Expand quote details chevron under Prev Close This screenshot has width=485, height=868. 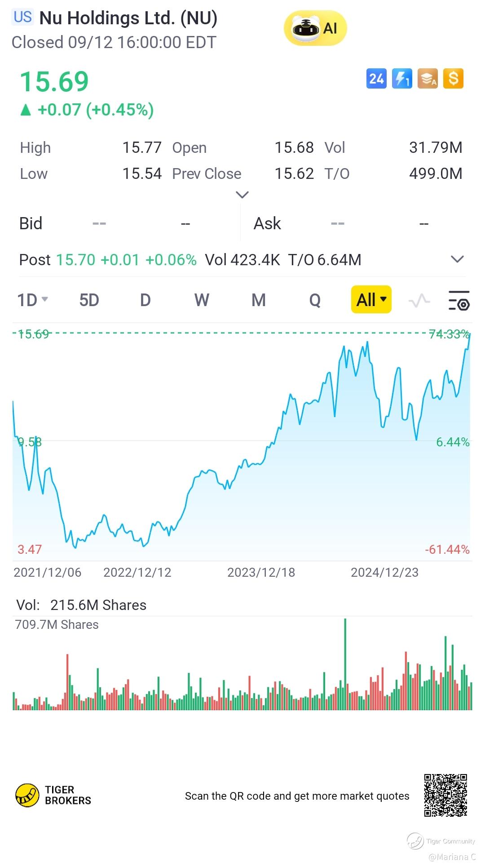pyautogui.click(x=242, y=195)
